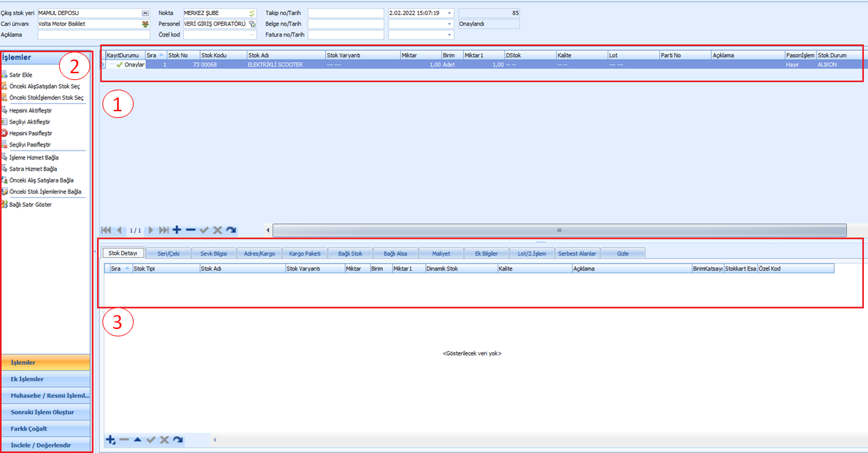Screen dimensions: 868x453
Task: Choose Önceki Stokİşlemden Stok Seç
Action: 47,98
